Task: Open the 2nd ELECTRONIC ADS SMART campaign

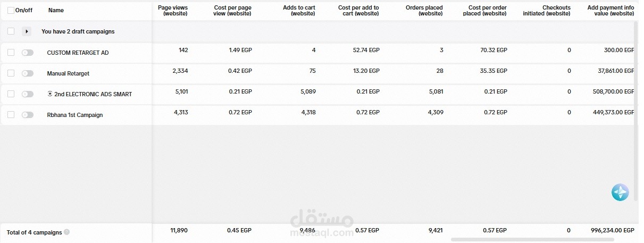Action: pyautogui.click(x=93, y=94)
